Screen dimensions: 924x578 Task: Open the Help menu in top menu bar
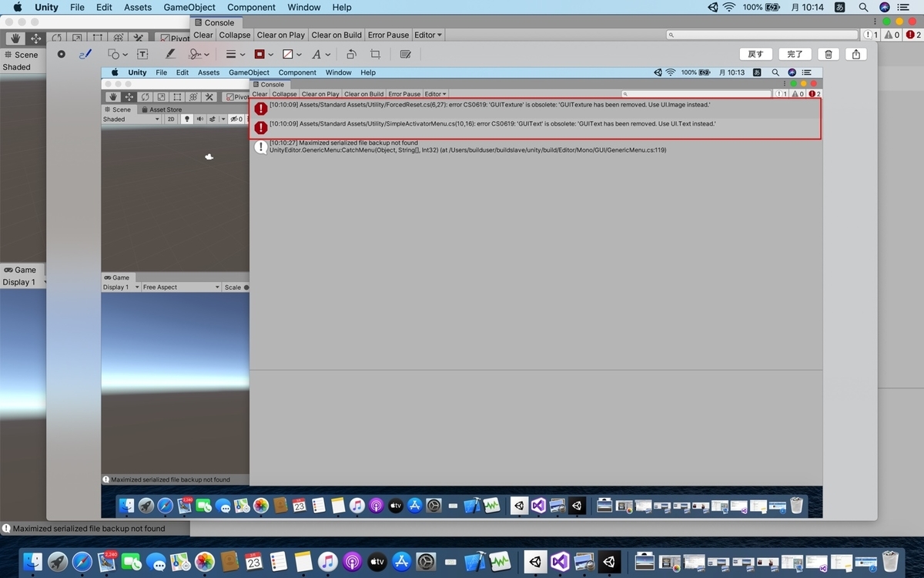(342, 7)
